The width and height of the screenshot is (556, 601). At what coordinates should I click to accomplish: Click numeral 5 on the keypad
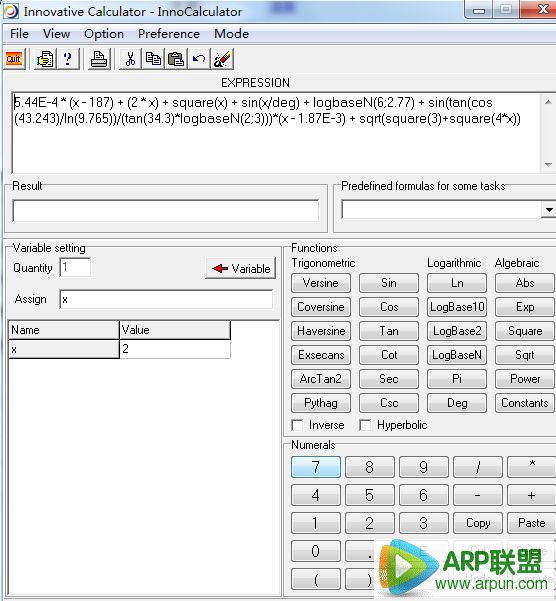369,495
